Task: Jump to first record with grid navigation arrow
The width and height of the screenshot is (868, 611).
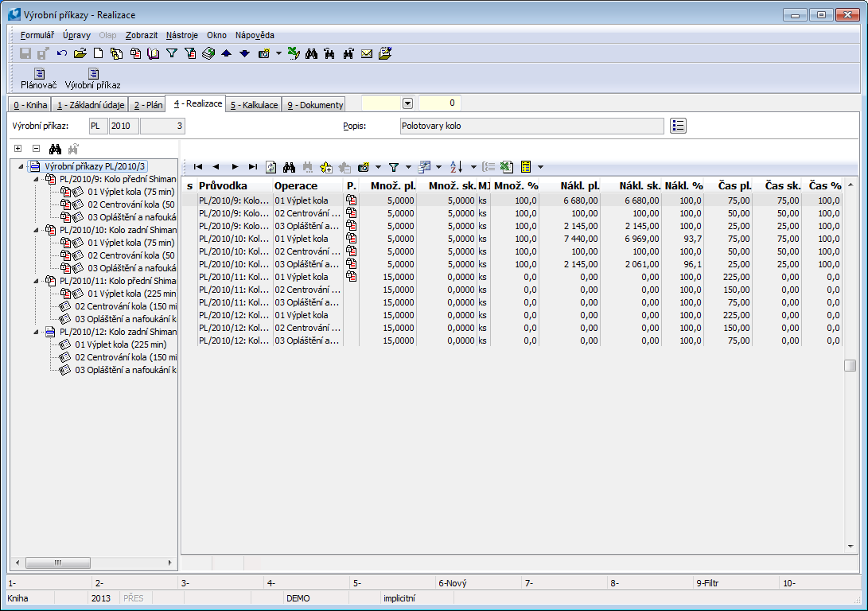Action: [197, 167]
